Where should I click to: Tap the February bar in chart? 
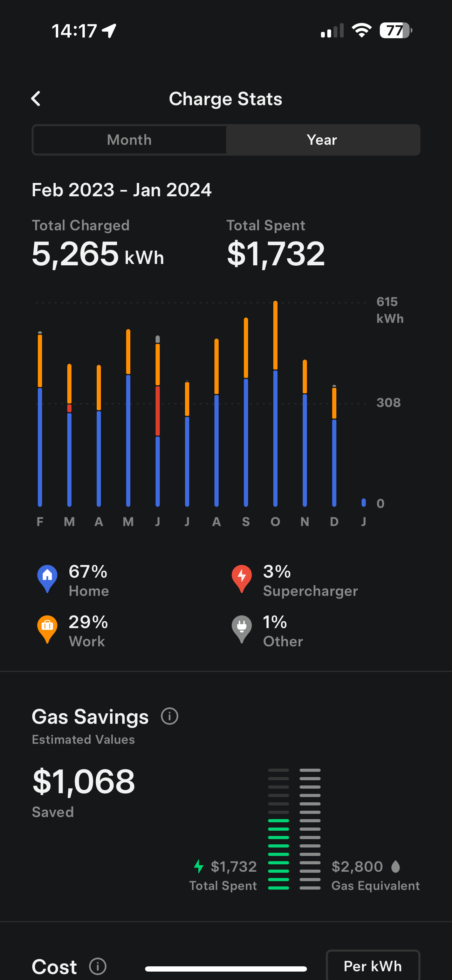(x=40, y=418)
